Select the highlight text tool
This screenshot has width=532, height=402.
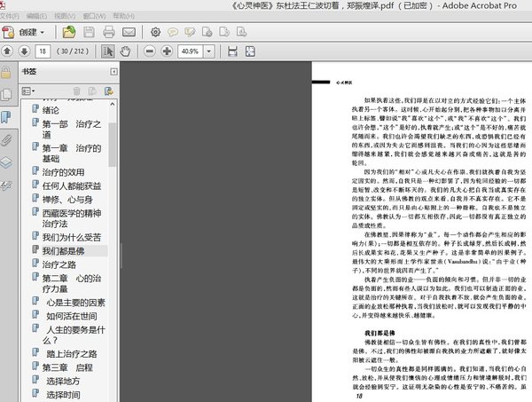[190, 32]
